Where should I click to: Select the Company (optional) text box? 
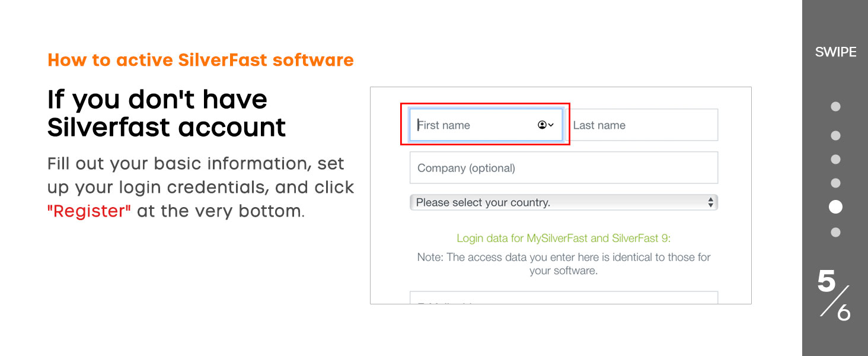(x=563, y=168)
